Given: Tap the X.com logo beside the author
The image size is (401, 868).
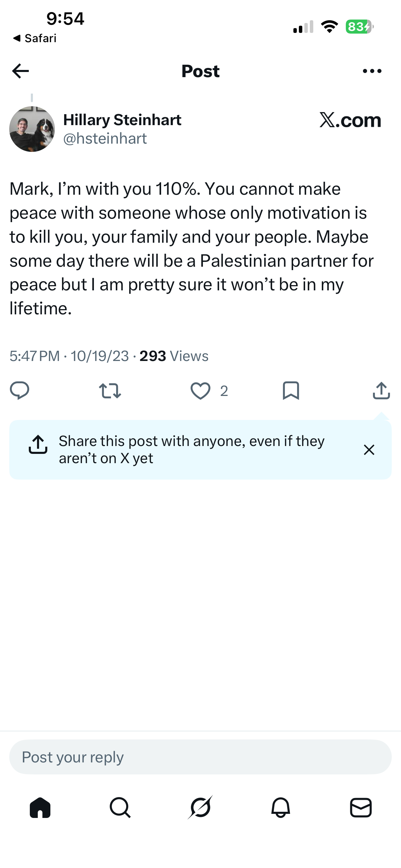Looking at the screenshot, I should click(350, 120).
